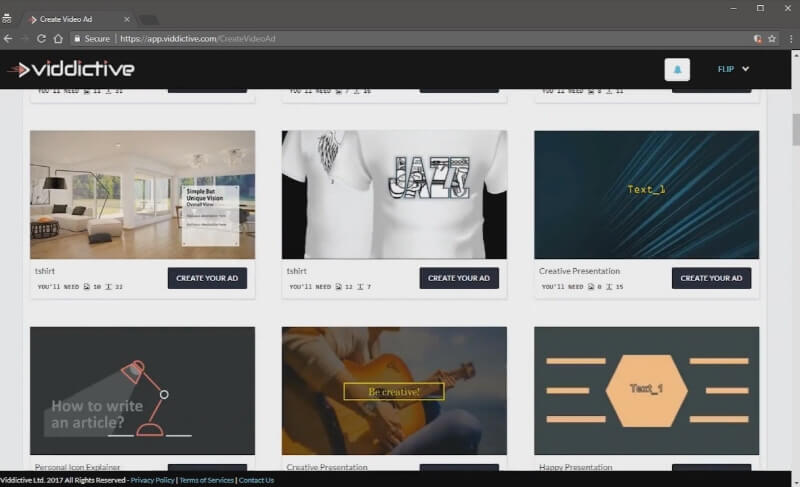Open the browser home page icon
Image resolution: width=800 pixels, height=487 pixels.
[58, 39]
